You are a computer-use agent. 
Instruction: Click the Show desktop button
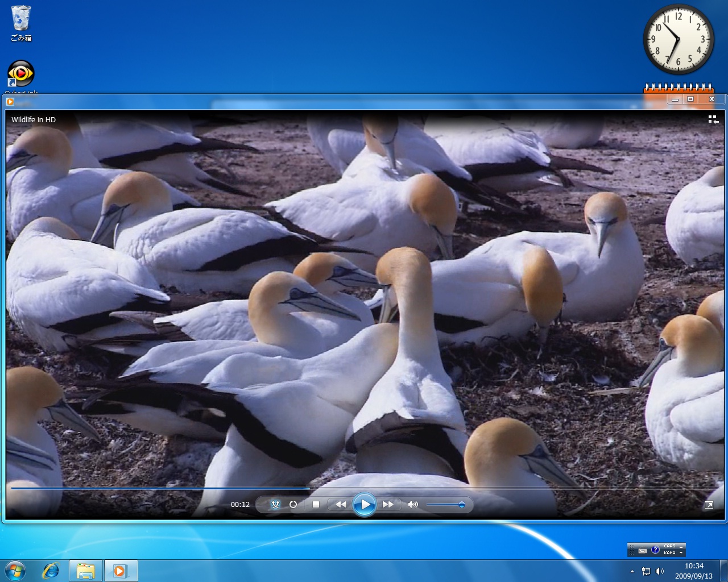[723, 571]
